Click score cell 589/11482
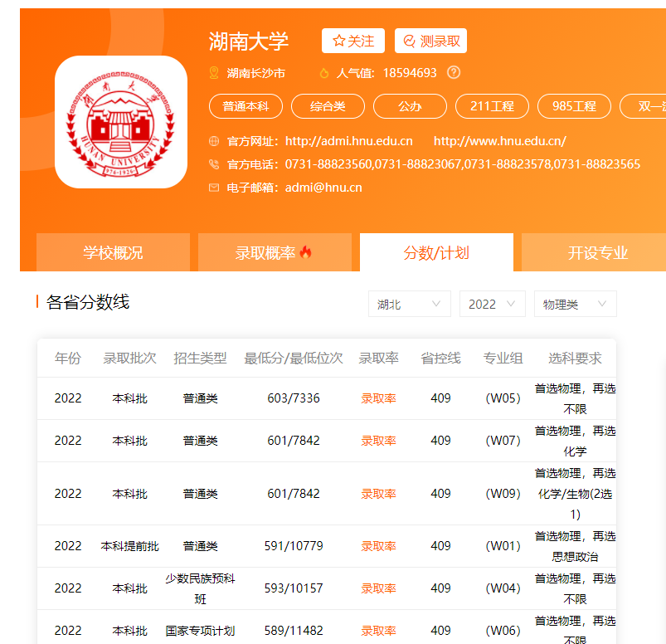This screenshot has height=644, width=666. point(294,631)
